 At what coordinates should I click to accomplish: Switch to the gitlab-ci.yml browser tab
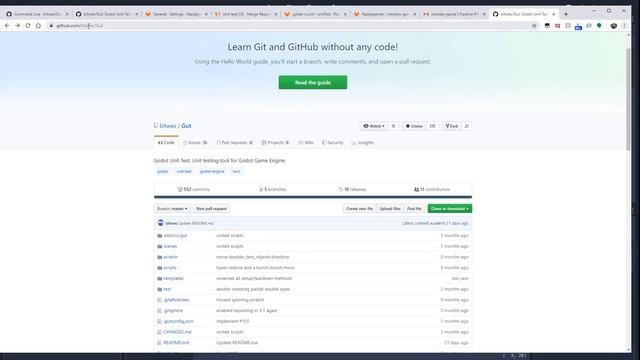coord(315,14)
